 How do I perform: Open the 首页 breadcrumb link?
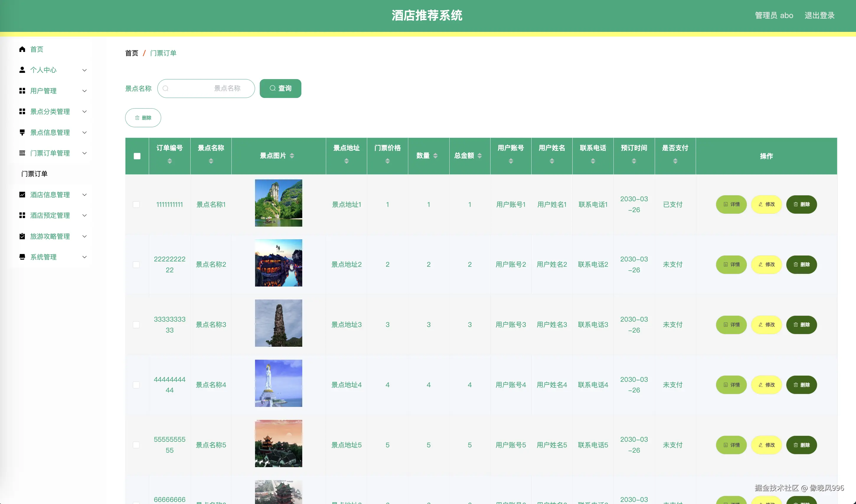pos(131,53)
